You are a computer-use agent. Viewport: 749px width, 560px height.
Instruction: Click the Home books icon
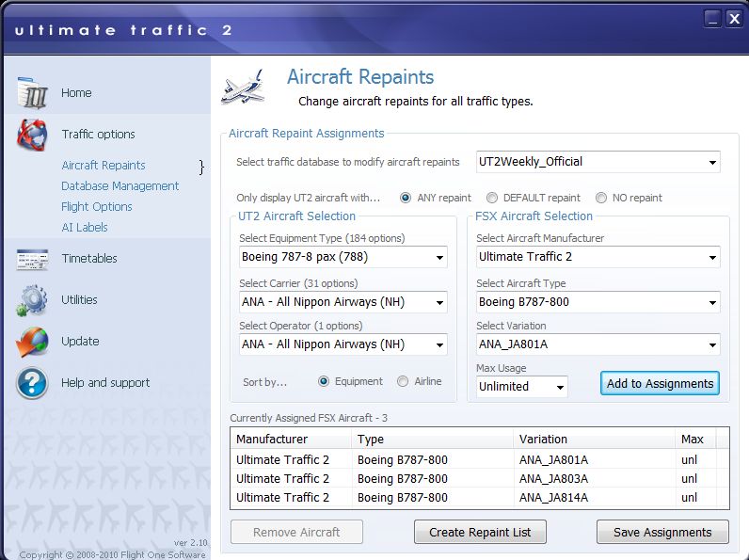33,92
